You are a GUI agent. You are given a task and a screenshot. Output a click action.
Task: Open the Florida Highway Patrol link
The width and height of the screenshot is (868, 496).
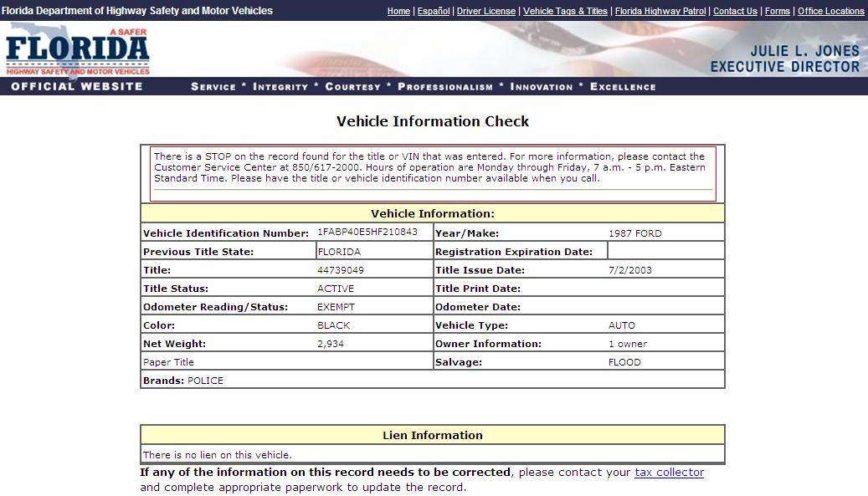[x=660, y=11]
